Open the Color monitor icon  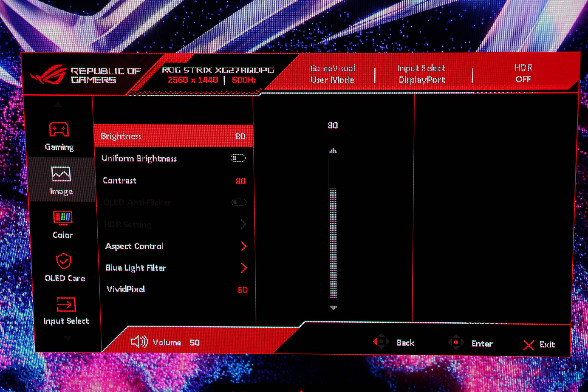(62, 217)
